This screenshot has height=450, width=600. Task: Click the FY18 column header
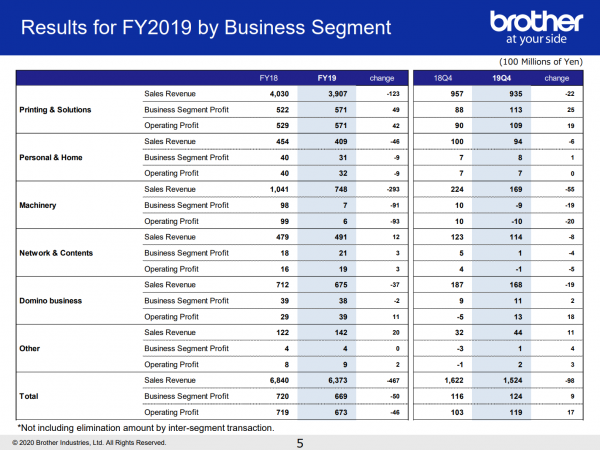pyautogui.click(x=269, y=78)
